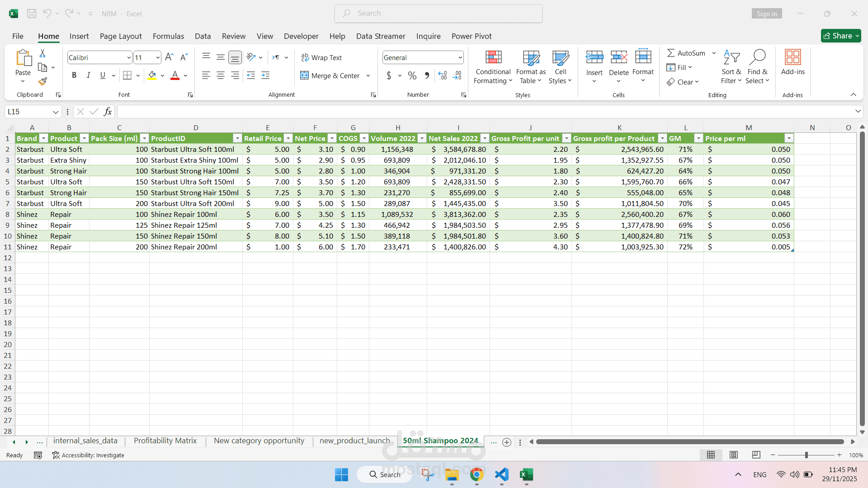Open Conditional Formatting menu
Viewport: 868px width, 488px height.
pyautogui.click(x=493, y=67)
